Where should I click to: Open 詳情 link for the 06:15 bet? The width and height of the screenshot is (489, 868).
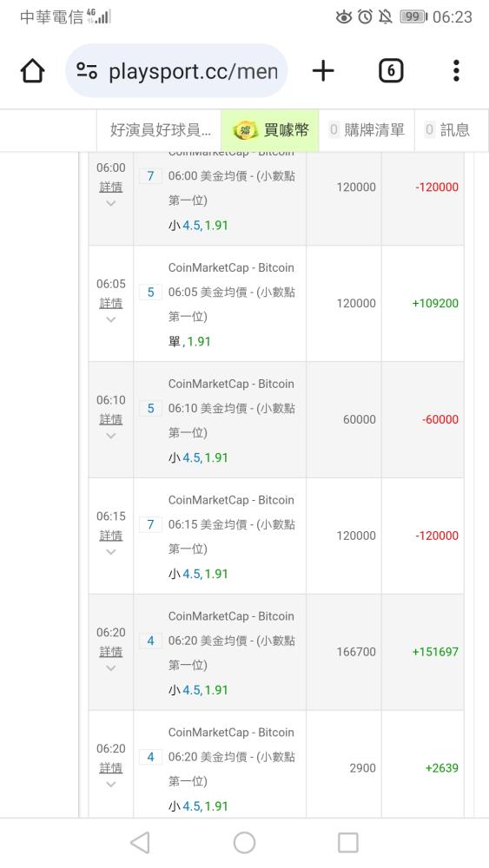click(111, 536)
